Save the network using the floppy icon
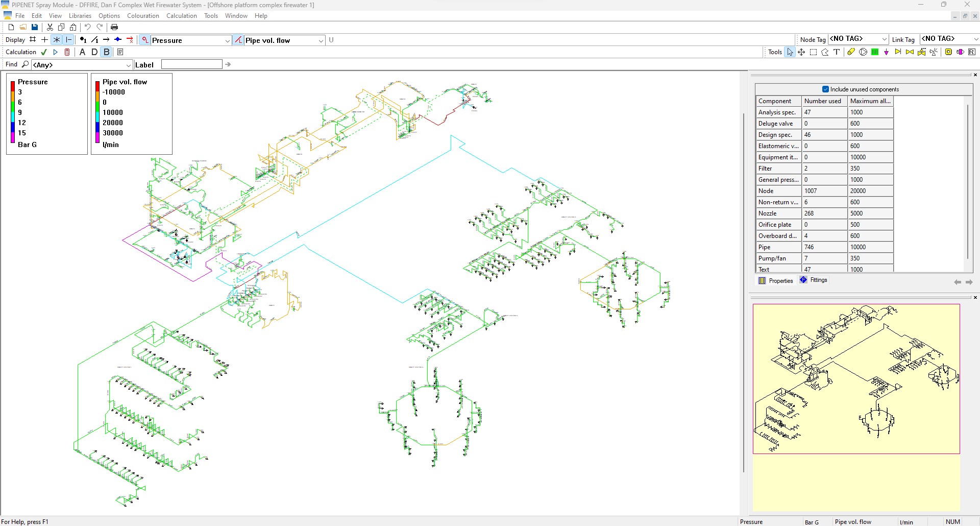Screen dimensions: 980x526 35,27
